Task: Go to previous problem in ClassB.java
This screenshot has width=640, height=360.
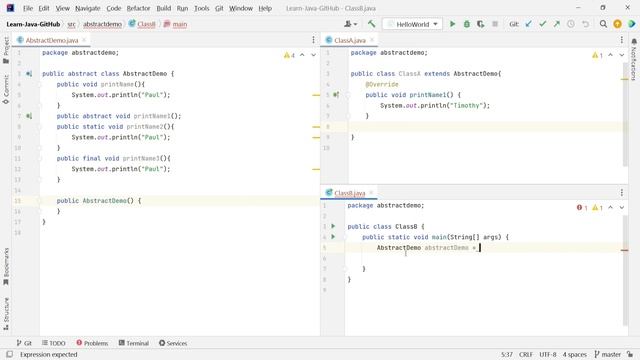Action: pyautogui.click(x=610, y=207)
